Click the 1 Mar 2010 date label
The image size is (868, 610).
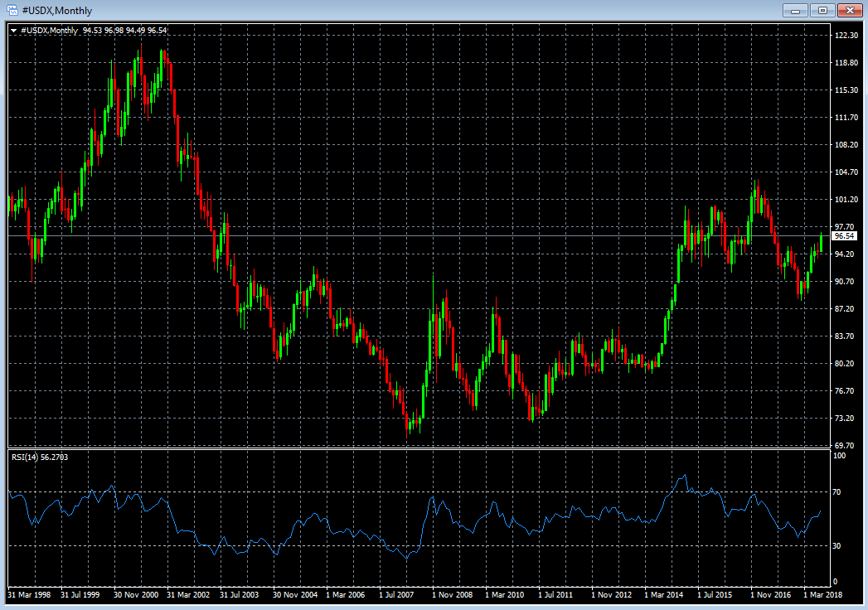[x=504, y=595]
